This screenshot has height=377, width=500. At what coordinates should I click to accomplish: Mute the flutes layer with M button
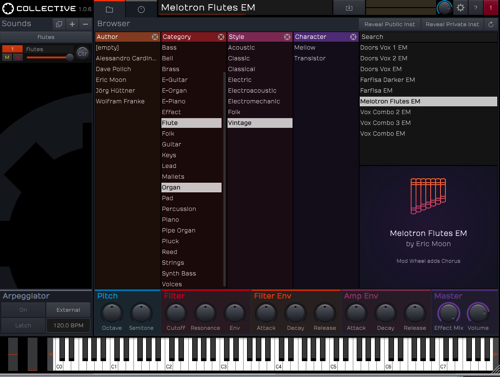7,57
